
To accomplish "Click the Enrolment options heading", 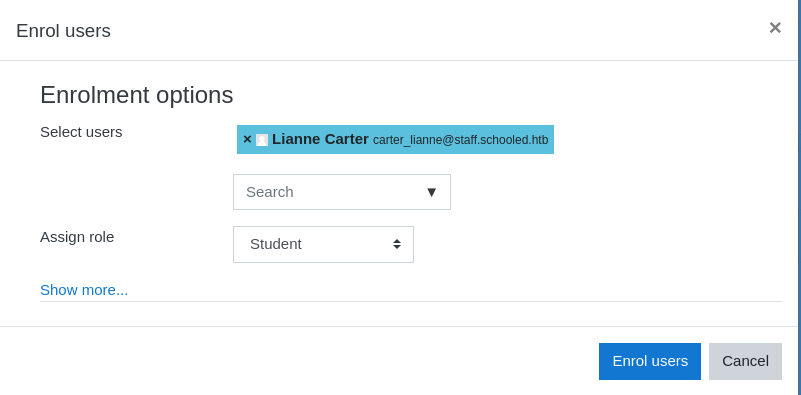I will pos(137,95).
